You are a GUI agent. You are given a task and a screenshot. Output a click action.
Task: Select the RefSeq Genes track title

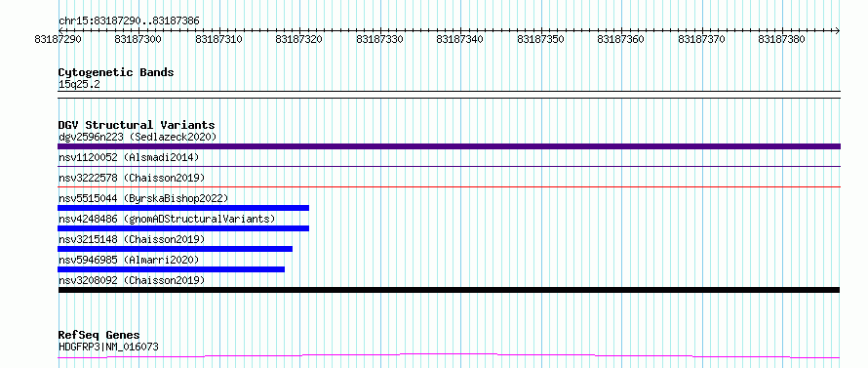99,336
